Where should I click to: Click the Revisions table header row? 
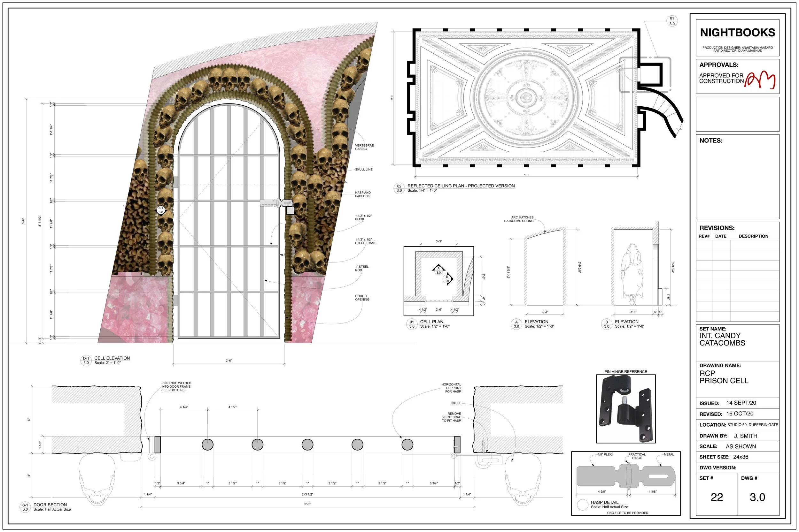point(737,236)
